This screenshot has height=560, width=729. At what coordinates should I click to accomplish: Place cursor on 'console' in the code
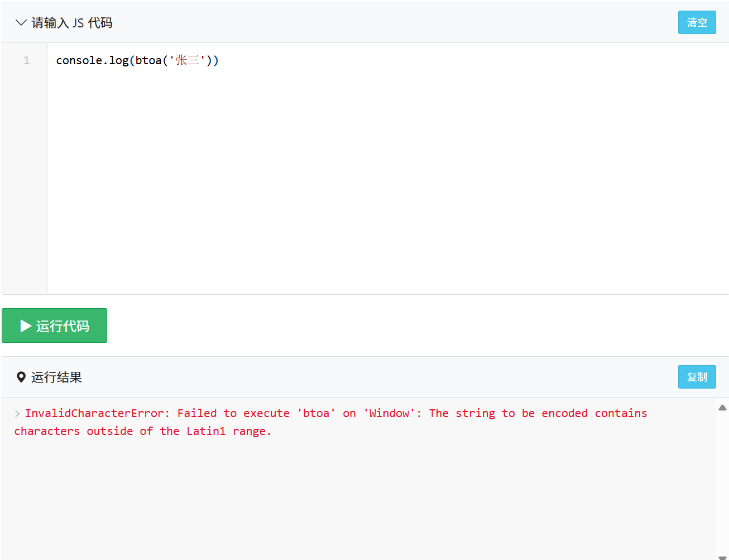tap(79, 60)
